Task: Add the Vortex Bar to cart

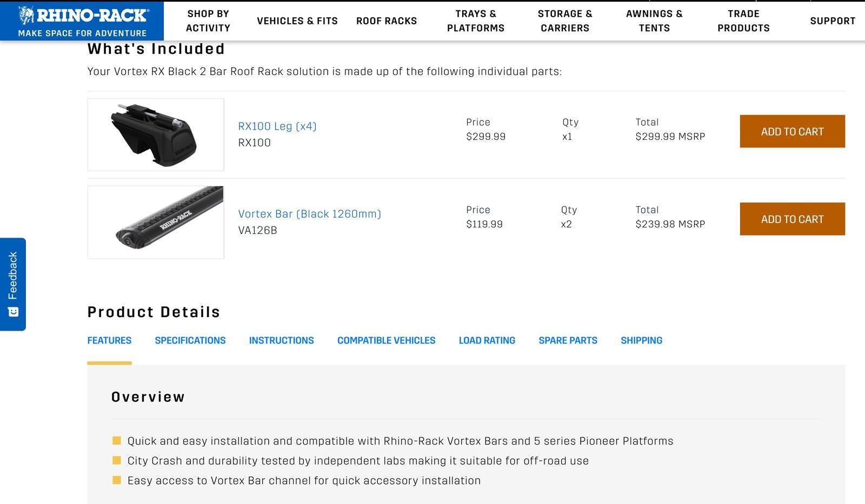Action: (x=792, y=219)
